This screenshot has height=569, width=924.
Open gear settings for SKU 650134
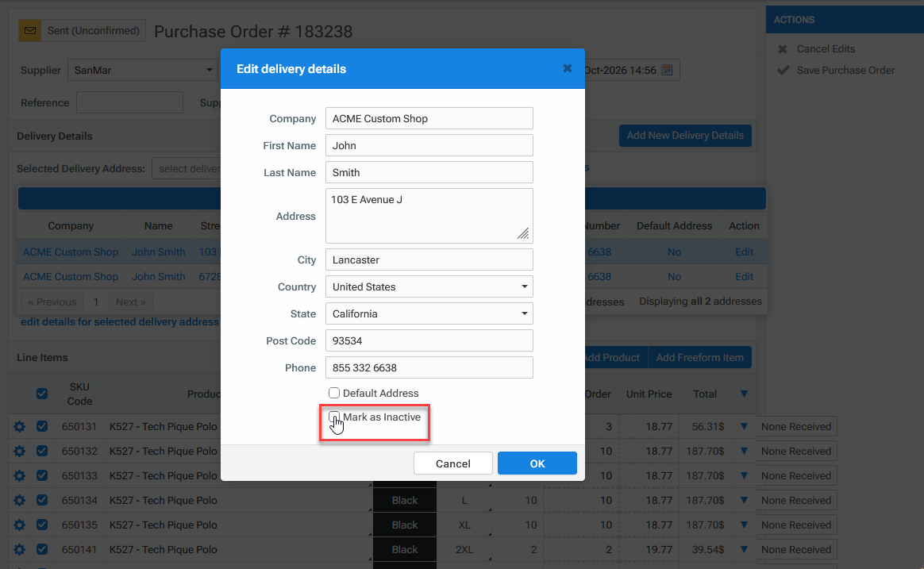(x=19, y=500)
